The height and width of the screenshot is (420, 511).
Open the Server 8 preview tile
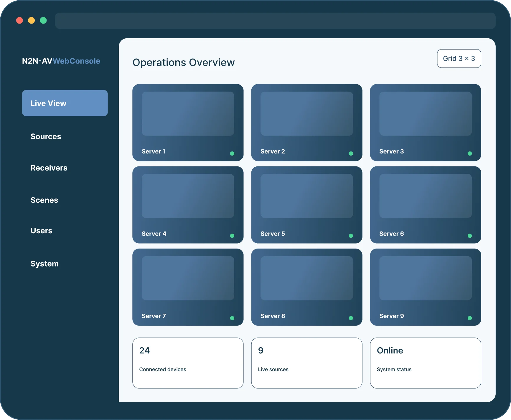point(307,287)
